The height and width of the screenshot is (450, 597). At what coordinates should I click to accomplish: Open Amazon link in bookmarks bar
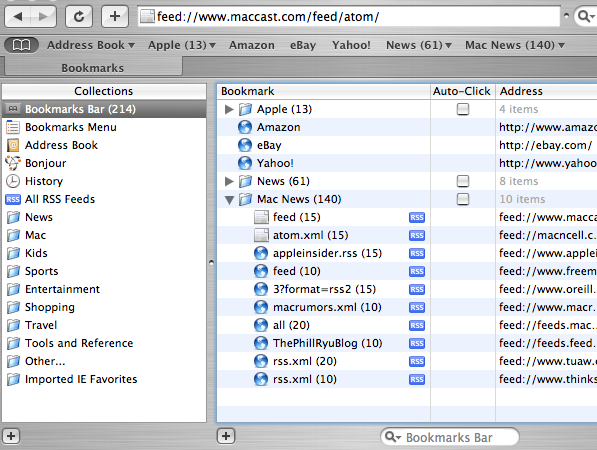(x=252, y=45)
